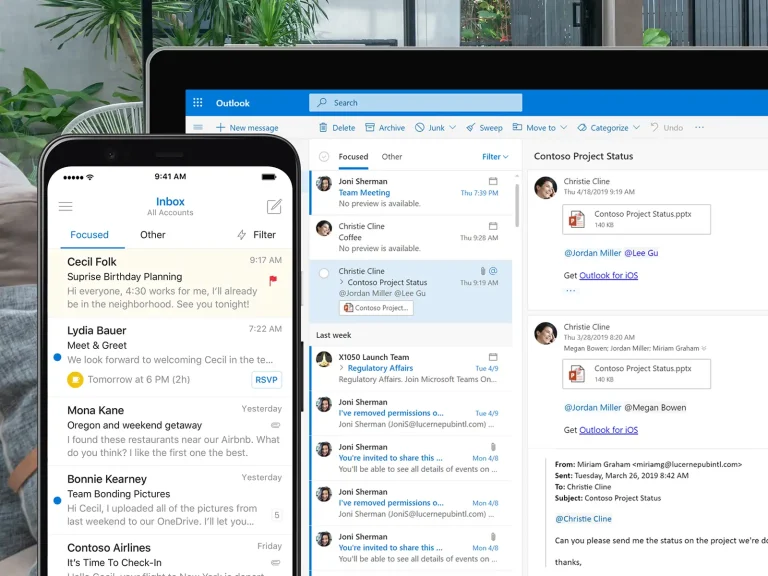This screenshot has height=576, width=768.
Task: Click the @ mention icon on Contoso email
Action: pos(493,271)
